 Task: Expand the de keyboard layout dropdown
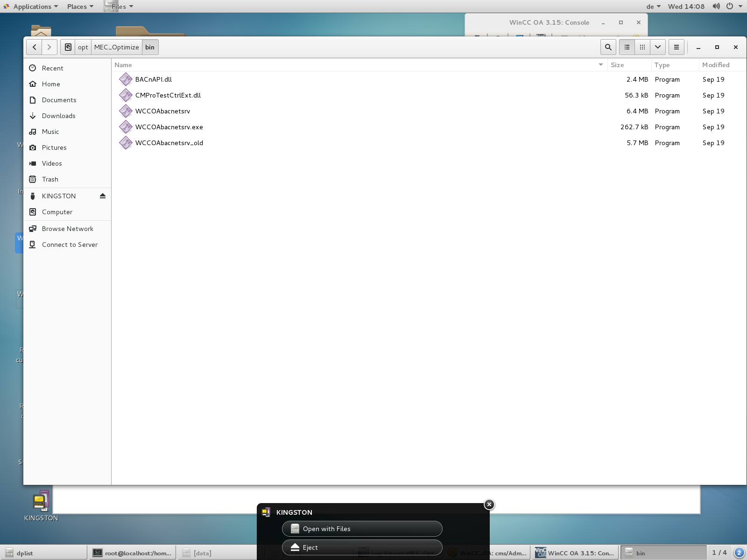point(653,7)
